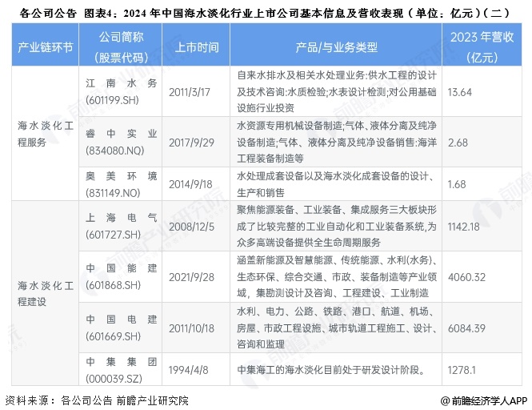
Task: Click the 江南水务 business description starting 自来水排水
Action: coord(337,91)
